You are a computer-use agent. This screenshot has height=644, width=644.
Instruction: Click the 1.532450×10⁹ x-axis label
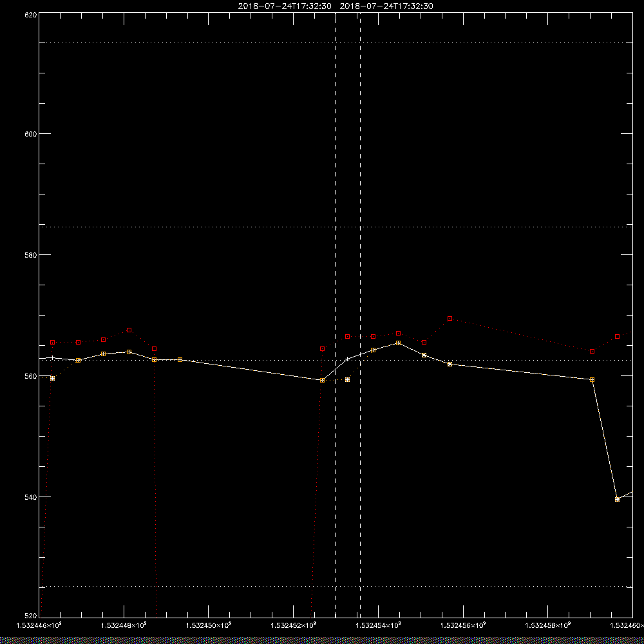[x=209, y=625]
